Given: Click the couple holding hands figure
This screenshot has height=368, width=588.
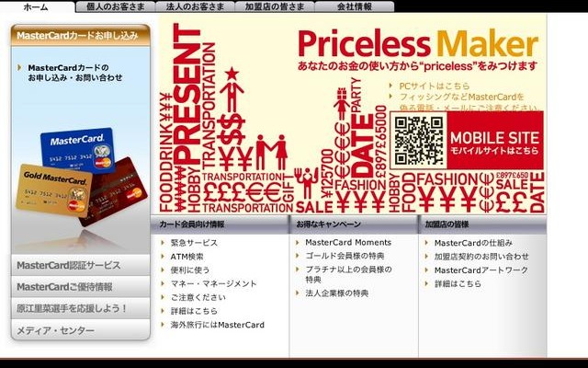Looking at the screenshot, I should coord(272,152).
